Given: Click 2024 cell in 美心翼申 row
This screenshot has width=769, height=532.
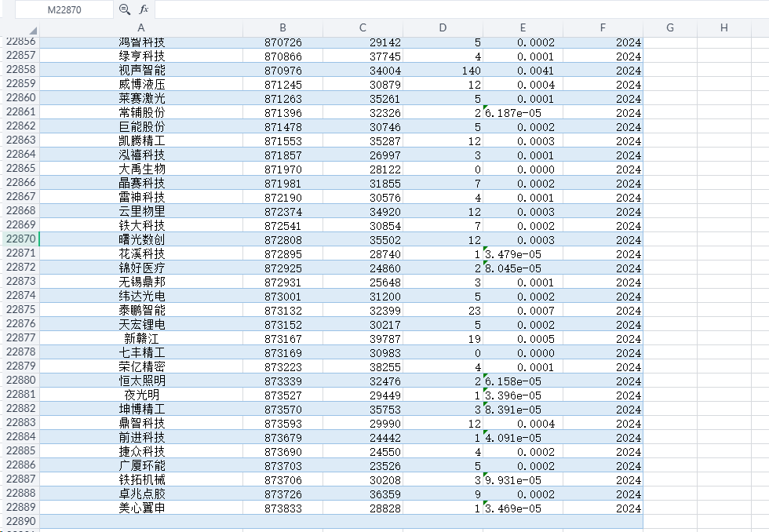Looking at the screenshot, I should click(603, 508).
